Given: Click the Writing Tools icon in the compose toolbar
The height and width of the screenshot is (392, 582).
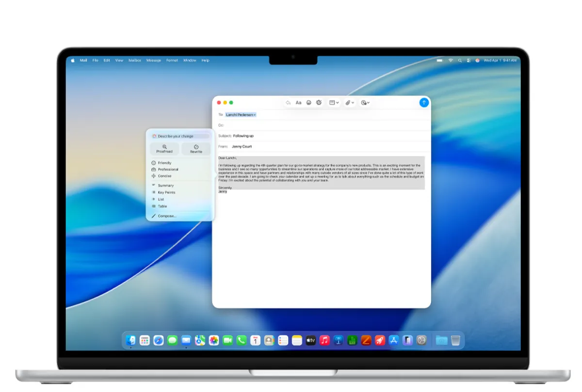Looking at the screenshot, I should pos(319,103).
